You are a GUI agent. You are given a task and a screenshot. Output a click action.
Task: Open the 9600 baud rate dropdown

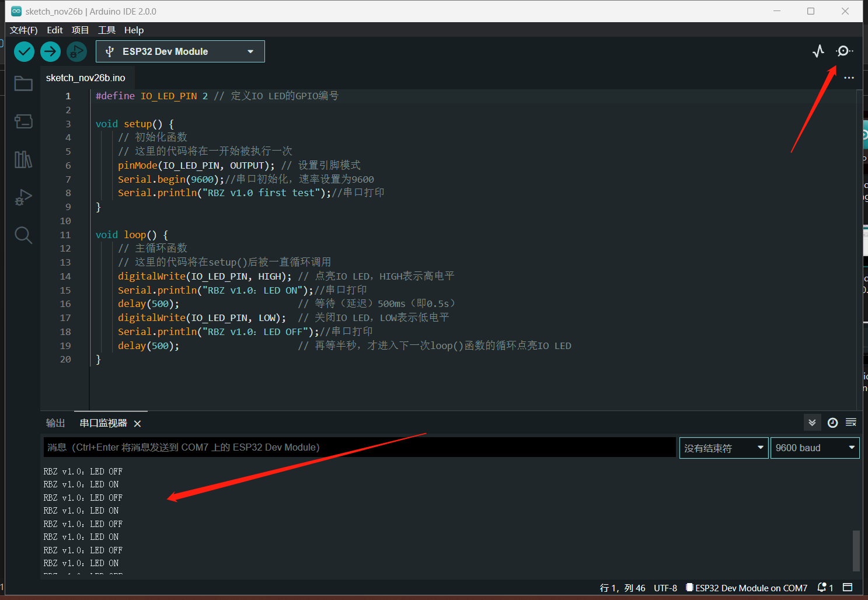(815, 448)
